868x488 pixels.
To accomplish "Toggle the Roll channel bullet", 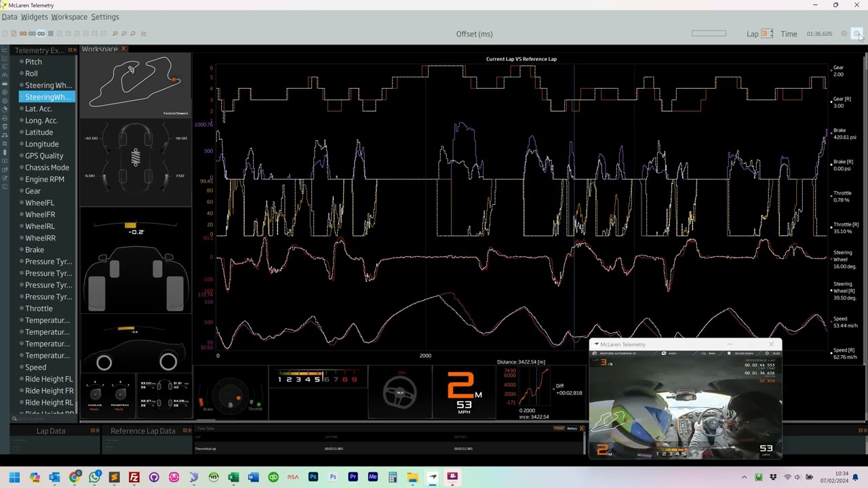I will tap(22, 73).
